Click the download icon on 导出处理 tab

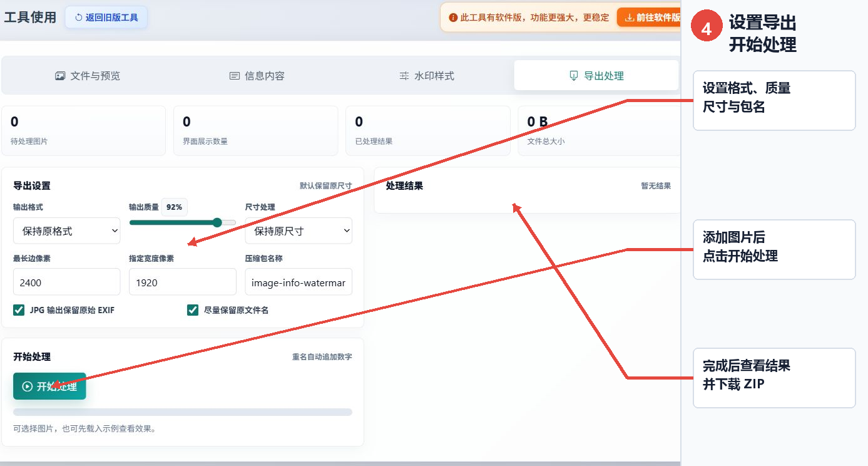(x=573, y=76)
